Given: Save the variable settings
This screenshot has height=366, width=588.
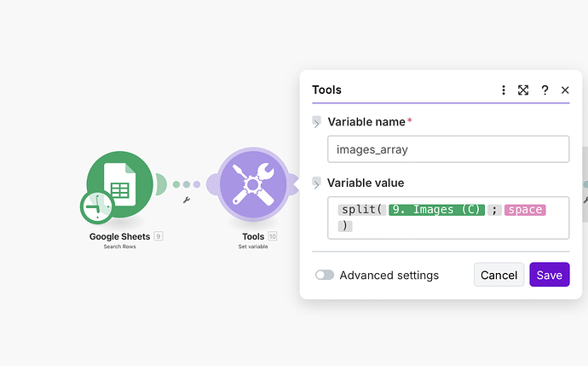Looking at the screenshot, I should click(x=549, y=275).
